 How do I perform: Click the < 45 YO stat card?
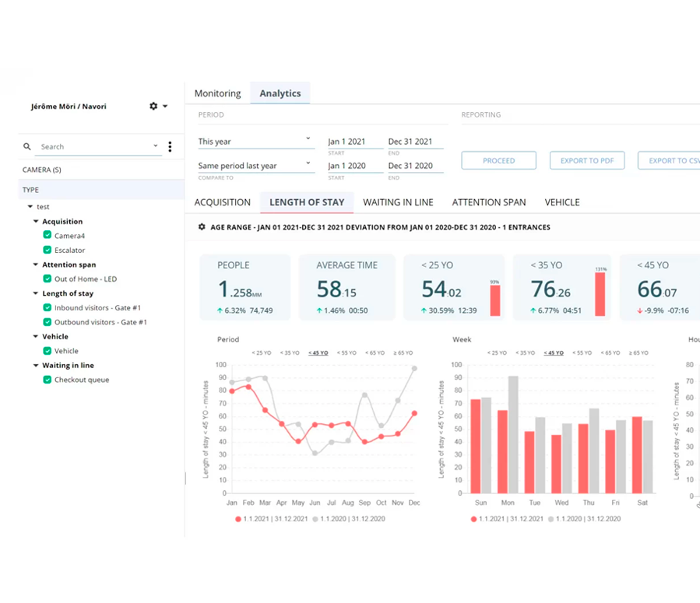tap(660, 287)
